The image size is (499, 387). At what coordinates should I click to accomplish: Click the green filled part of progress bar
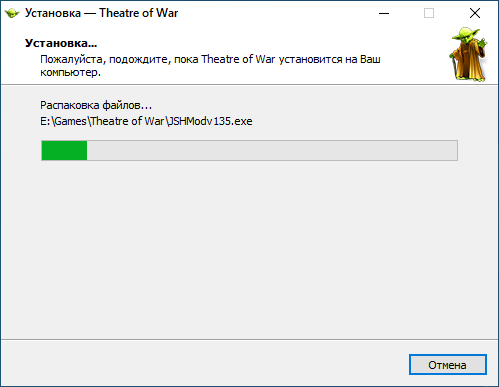(x=64, y=151)
